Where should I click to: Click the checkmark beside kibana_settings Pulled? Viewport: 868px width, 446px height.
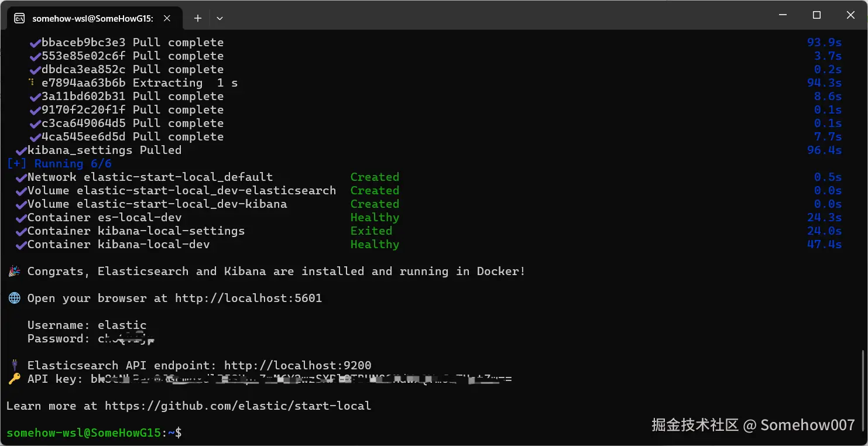pyautogui.click(x=21, y=150)
